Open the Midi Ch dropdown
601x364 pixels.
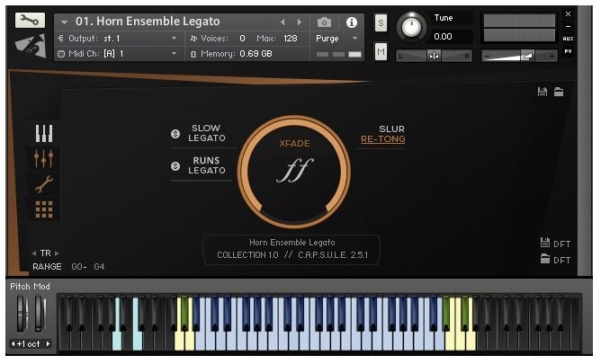(174, 54)
